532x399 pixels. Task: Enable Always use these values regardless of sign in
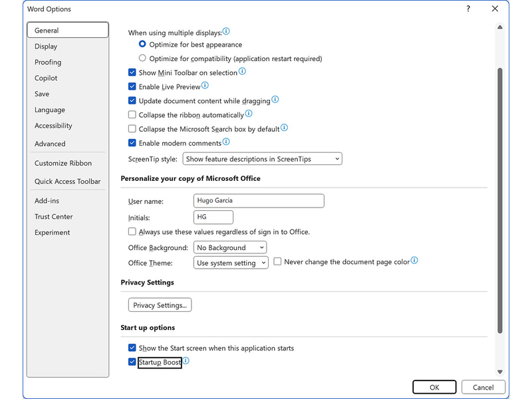130,231
